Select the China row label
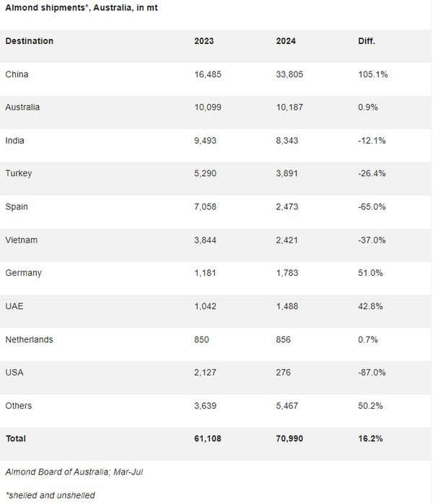The image size is (433, 504). [17, 74]
